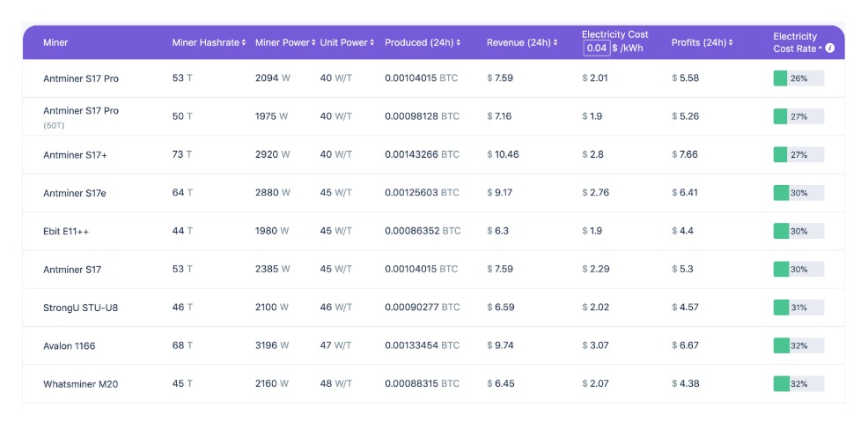Select the Whatsminer M20 miner name
Image resolution: width=868 pixels, height=430 pixels.
click(81, 384)
